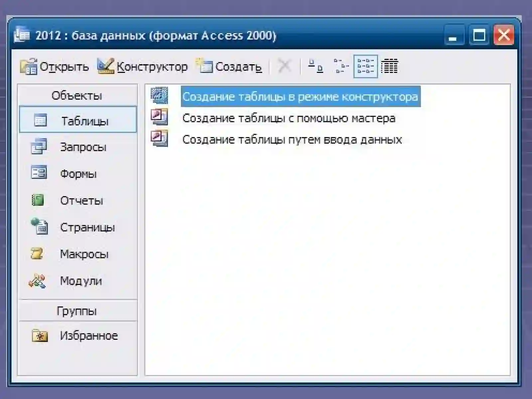Close the database window

pos(504,35)
